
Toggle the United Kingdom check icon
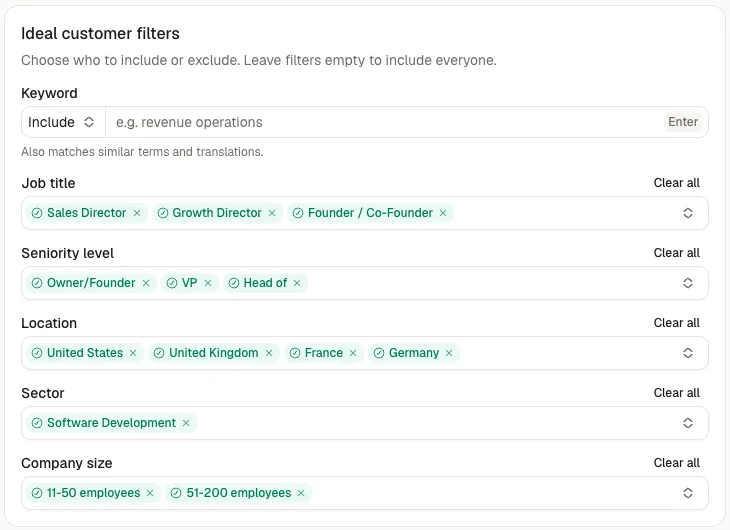(x=159, y=353)
